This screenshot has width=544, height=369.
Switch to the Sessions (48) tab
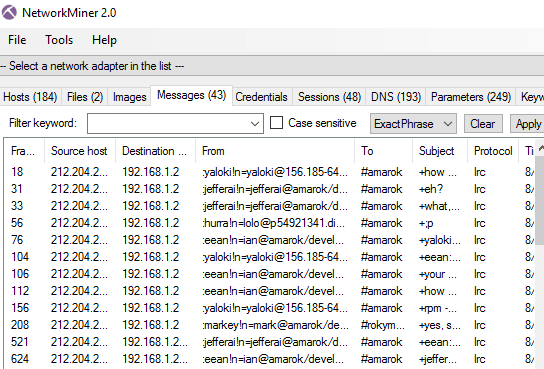coord(330,97)
